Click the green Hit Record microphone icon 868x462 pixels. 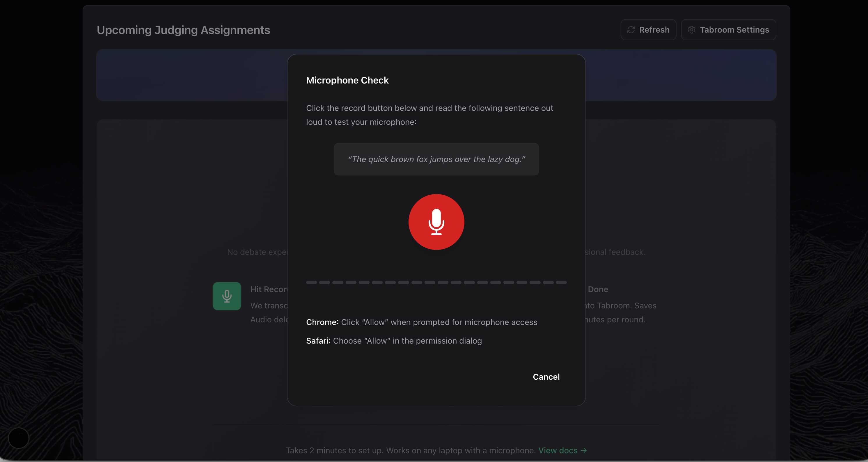(227, 296)
